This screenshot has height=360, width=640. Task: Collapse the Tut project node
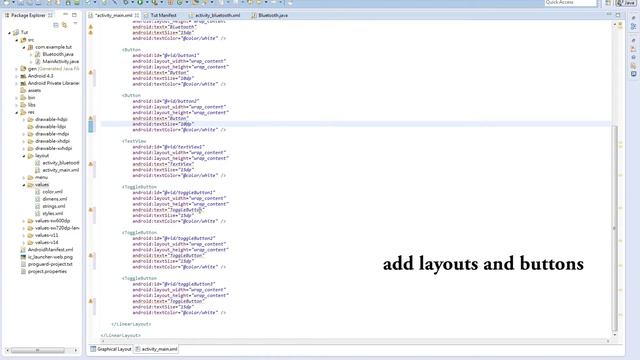[x=10, y=32]
